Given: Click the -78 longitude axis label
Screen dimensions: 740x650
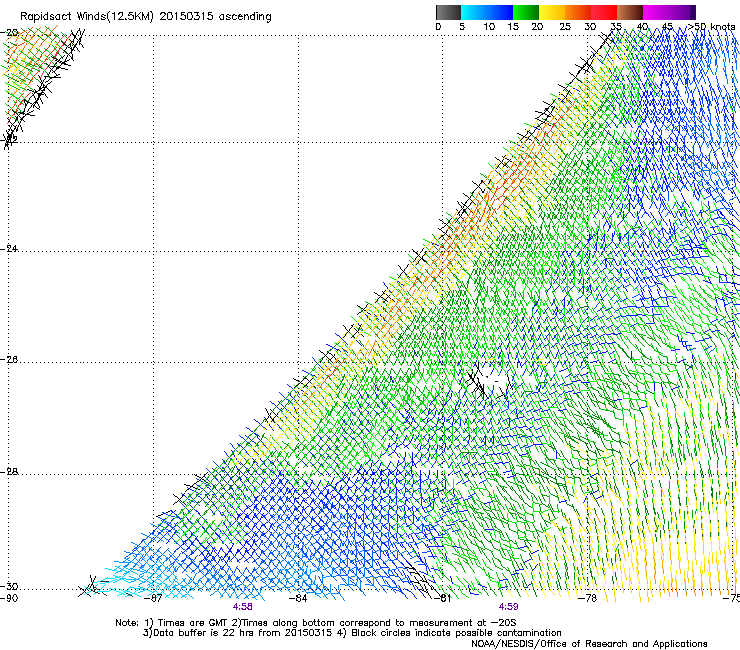Looking at the screenshot, I should (x=587, y=598).
